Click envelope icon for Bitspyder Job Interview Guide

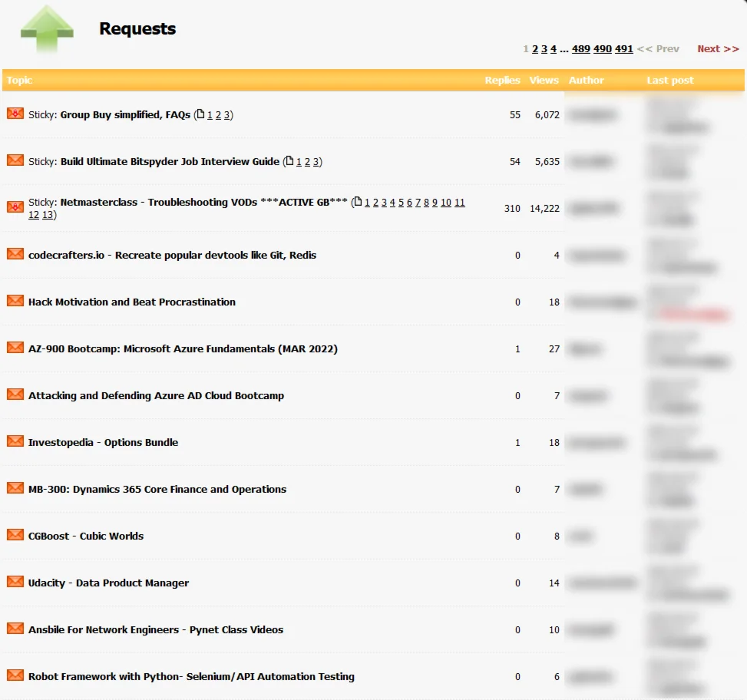tap(15, 160)
